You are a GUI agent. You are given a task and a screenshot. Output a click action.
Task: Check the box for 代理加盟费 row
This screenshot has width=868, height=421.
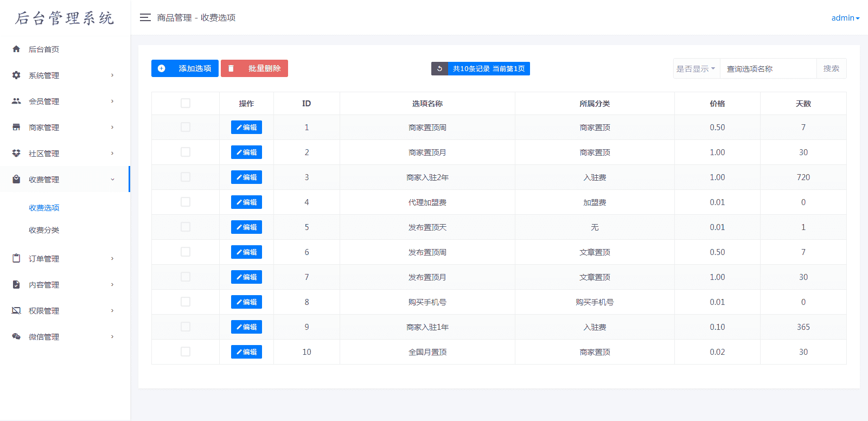tap(186, 202)
